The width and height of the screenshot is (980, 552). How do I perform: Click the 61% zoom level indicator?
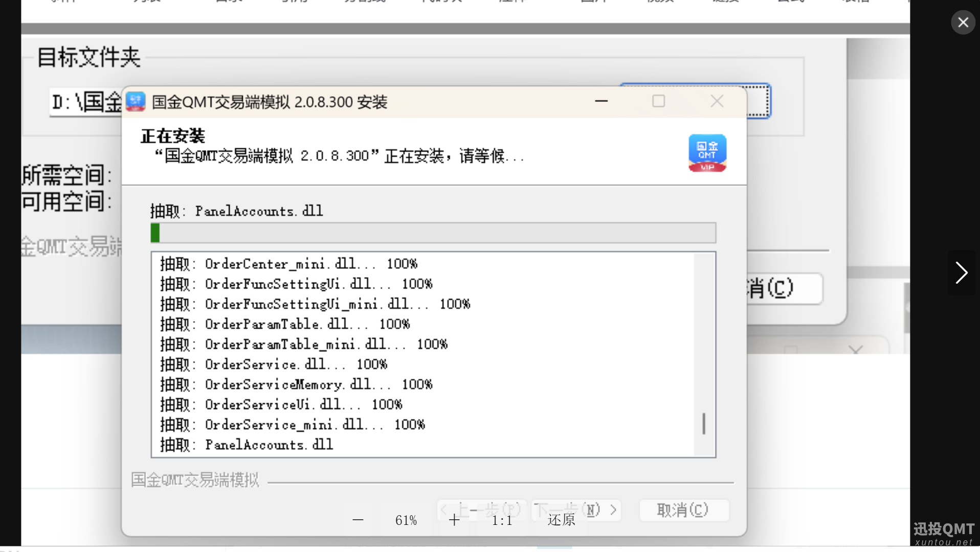click(x=406, y=520)
